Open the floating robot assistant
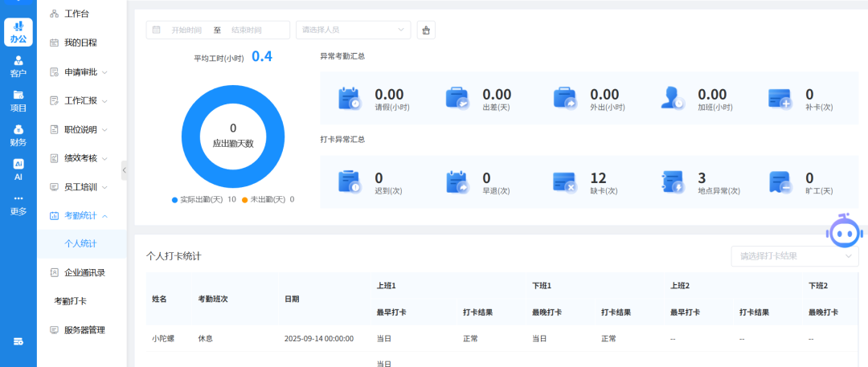This screenshot has width=868, height=367. (x=843, y=230)
